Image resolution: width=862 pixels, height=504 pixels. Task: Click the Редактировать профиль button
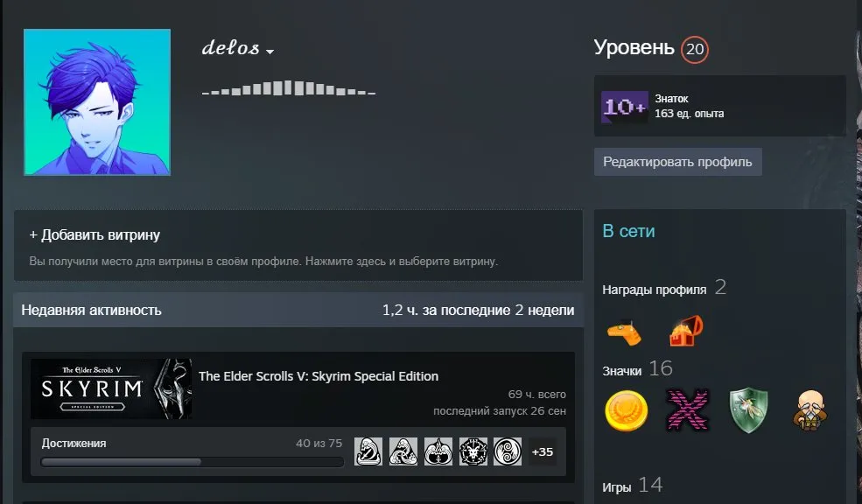tap(678, 162)
